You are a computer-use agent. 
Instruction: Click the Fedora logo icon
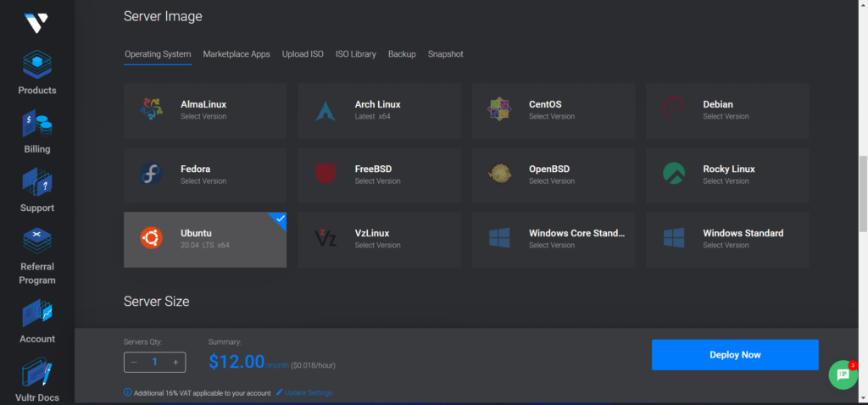[151, 174]
